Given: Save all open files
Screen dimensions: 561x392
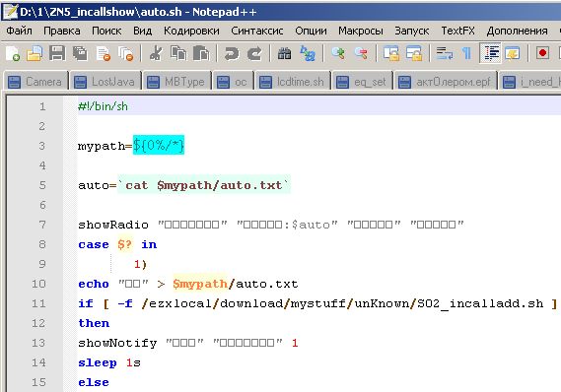Looking at the screenshot, I should [x=80, y=53].
